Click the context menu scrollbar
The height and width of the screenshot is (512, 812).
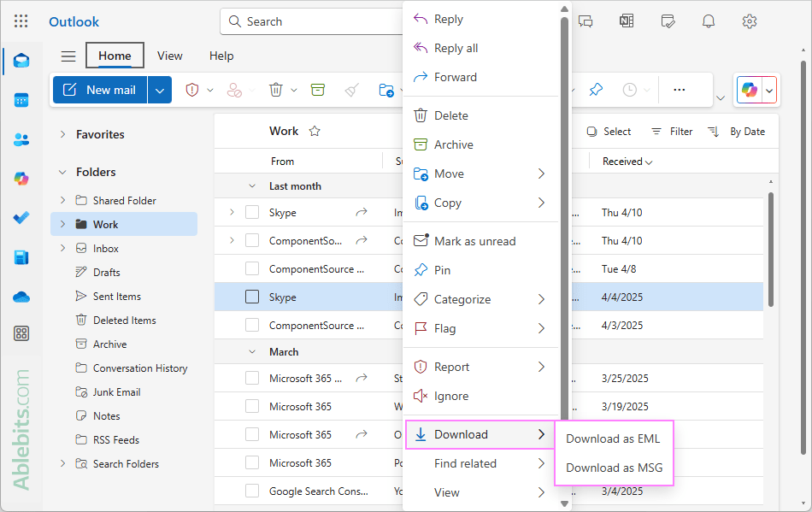pyautogui.click(x=564, y=217)
